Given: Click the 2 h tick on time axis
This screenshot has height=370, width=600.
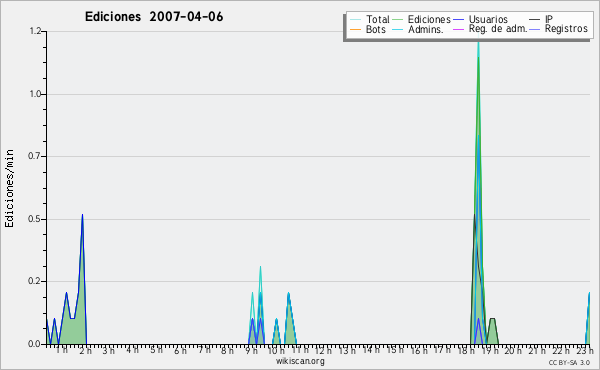Looking at the screenshot, I should pyautogui.click(x=85, y=350).
